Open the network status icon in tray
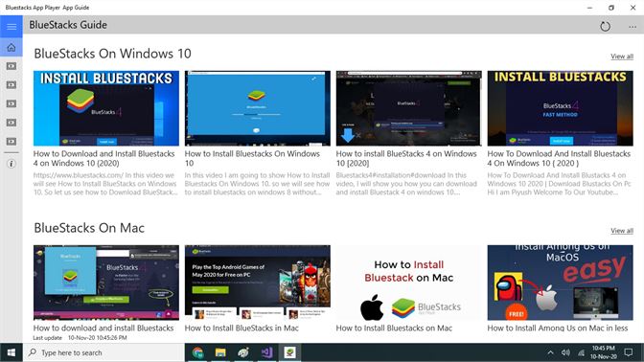 click(581, 352)
